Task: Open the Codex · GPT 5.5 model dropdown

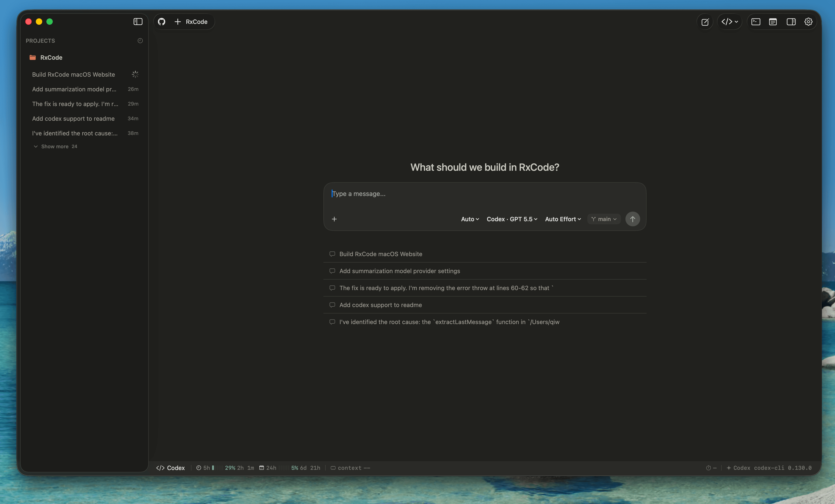Action: coord(512,219)
